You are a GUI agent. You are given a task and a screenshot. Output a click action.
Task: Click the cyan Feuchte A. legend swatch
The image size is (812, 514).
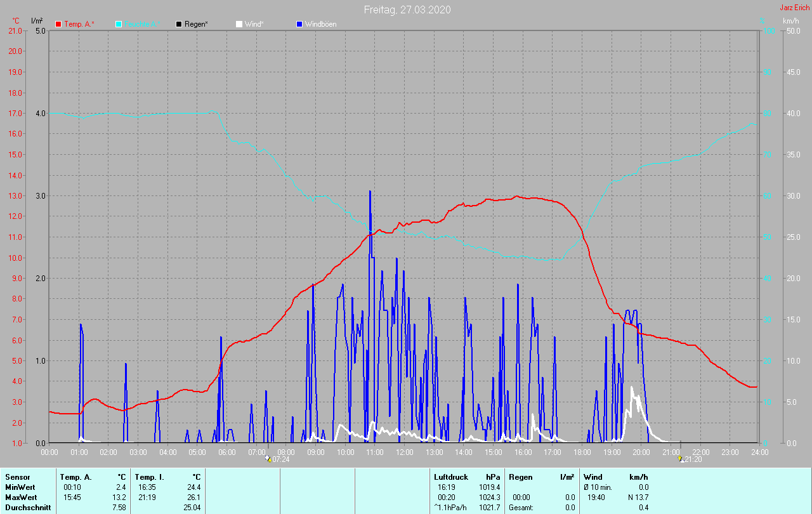119,24
